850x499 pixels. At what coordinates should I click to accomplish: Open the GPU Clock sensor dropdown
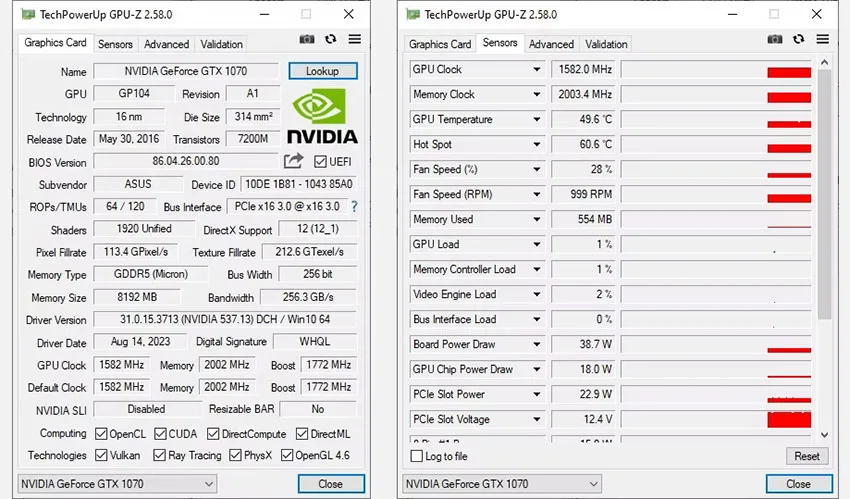(536, 69)
